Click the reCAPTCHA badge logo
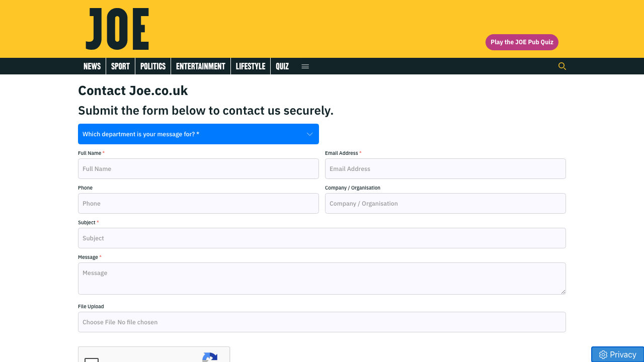The height and width of the screenshot is (362, 644). [210, 358]
